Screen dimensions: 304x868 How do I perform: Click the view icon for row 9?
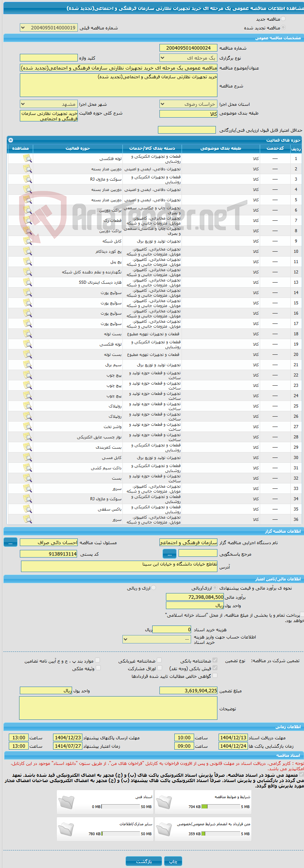point(27,241)
